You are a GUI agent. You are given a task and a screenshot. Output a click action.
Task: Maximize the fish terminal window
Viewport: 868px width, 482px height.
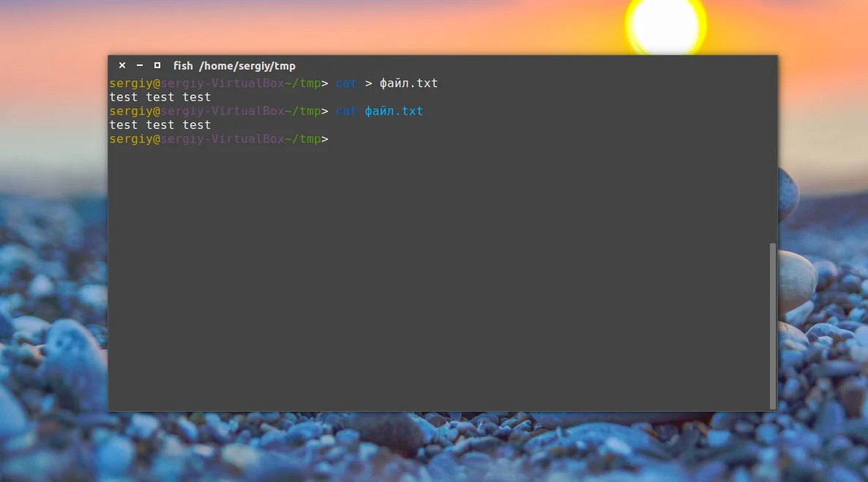pyautogui.click(x=157, y=65)
